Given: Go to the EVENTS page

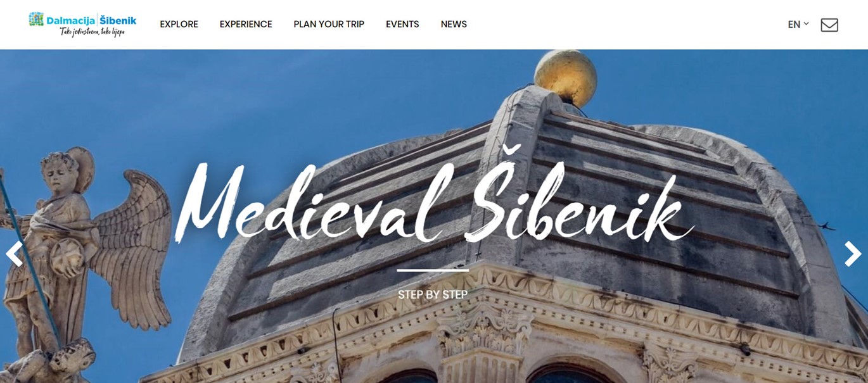Looking at the screenshot, I should pyautogui.click(x=402, y=24).
